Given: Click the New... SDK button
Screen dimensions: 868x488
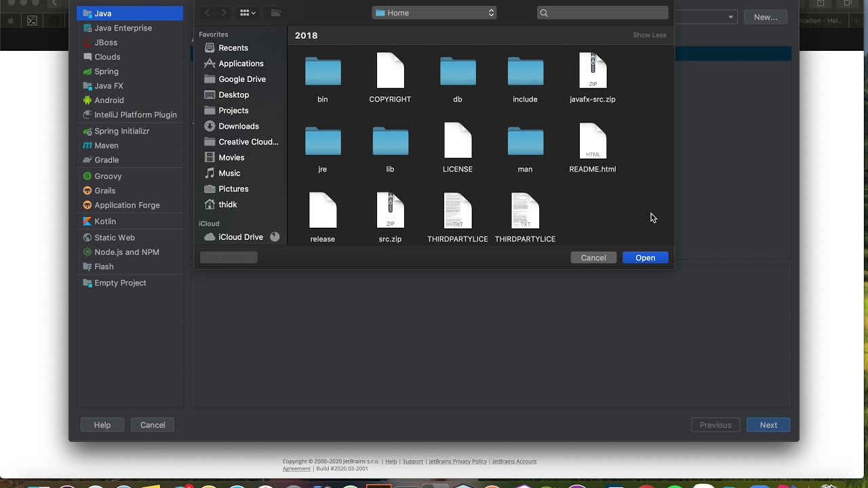Looking at the screenshot, I should (766, 17).
